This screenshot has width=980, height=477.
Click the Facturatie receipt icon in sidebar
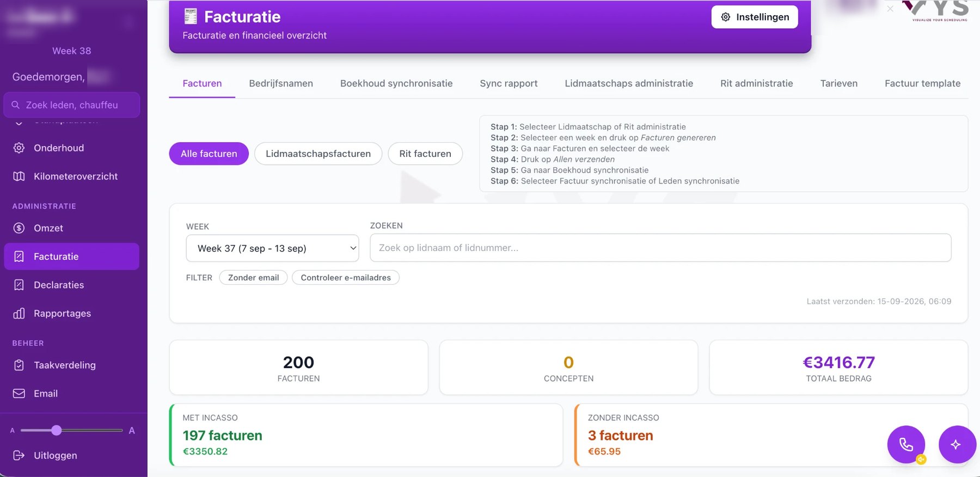[x=19, y=256]
